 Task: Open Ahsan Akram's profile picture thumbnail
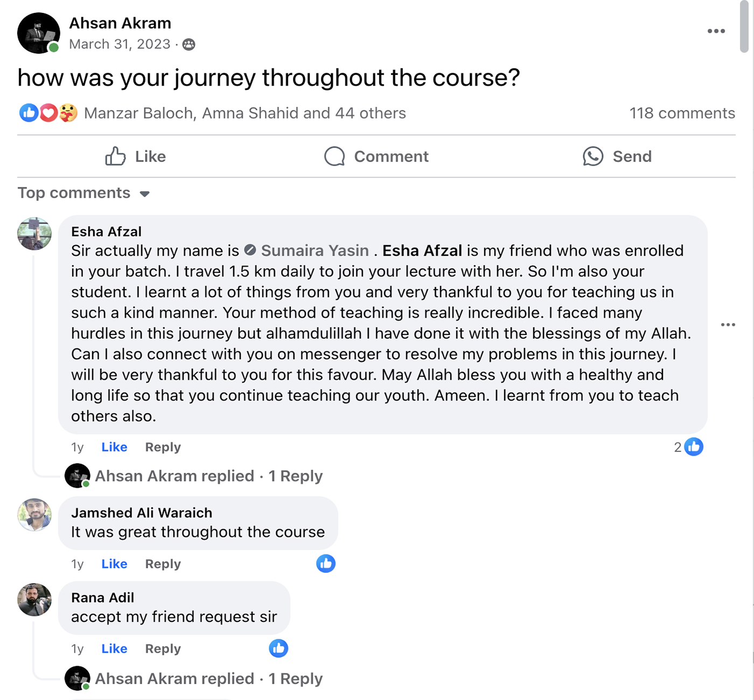click(x=38, y=33)
